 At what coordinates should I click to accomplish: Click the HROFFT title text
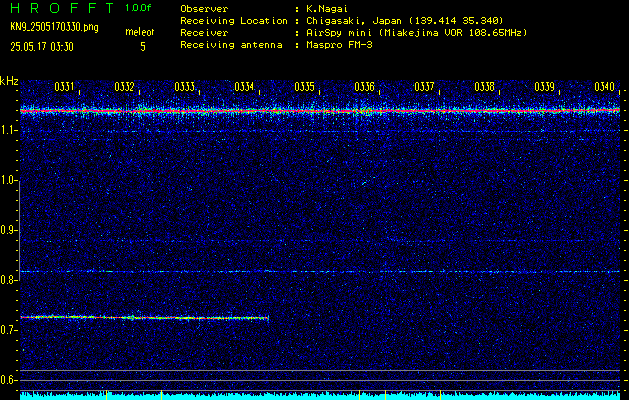point(62,8)
